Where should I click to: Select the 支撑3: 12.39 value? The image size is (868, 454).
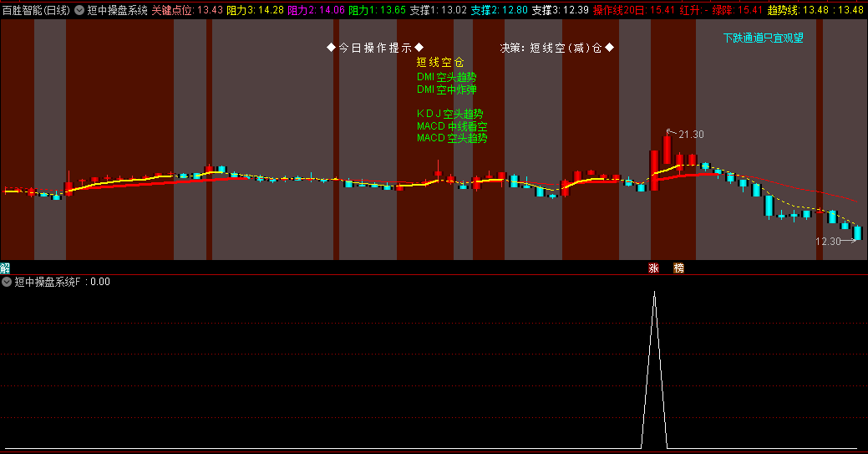[561, 10]
